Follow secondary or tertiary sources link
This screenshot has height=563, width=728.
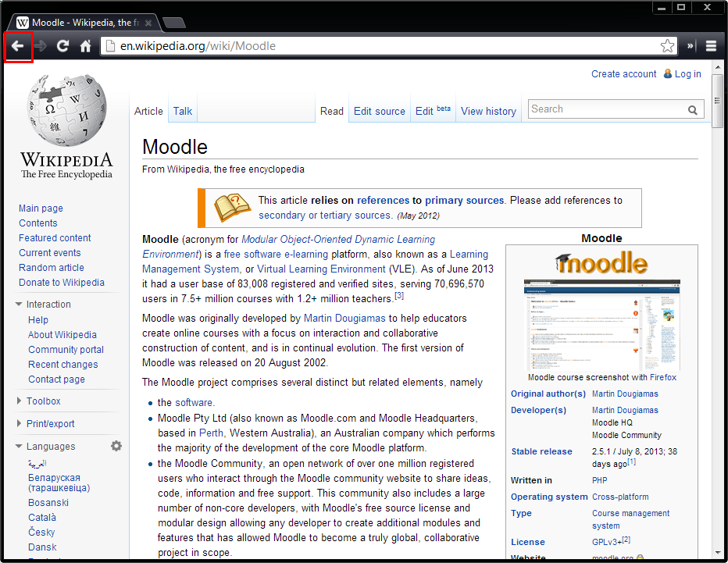coord(325,216)
